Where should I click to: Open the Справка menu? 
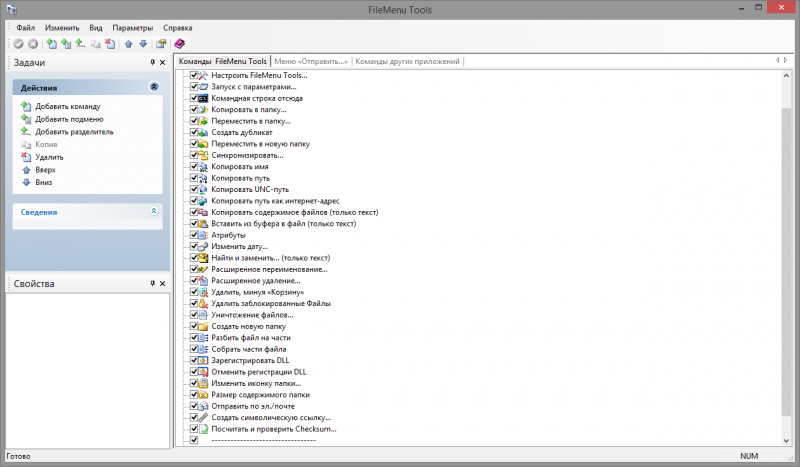point(178,28)
